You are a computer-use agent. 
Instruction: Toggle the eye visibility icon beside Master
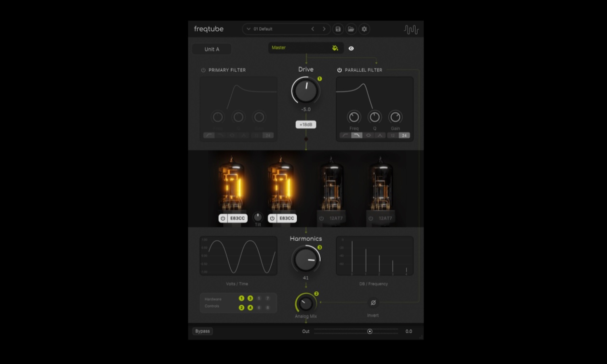[x=351, y=48]
